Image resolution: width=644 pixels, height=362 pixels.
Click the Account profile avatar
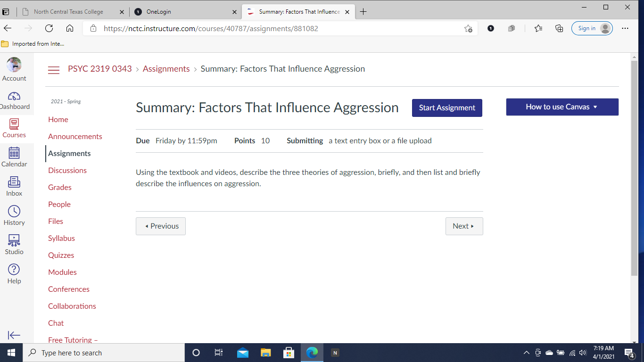pyautogui.click(x=14, y=65)
